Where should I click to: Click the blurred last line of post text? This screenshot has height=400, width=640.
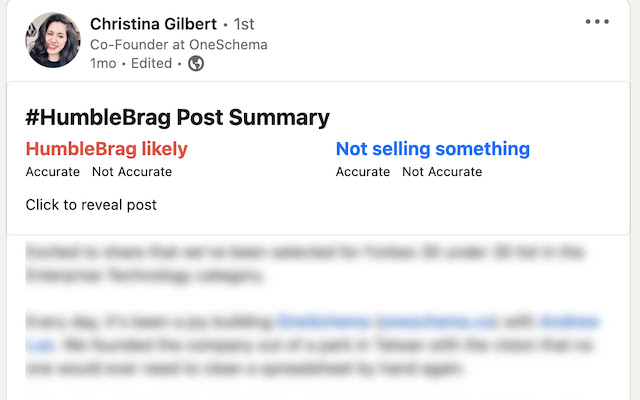pos(244,369)
